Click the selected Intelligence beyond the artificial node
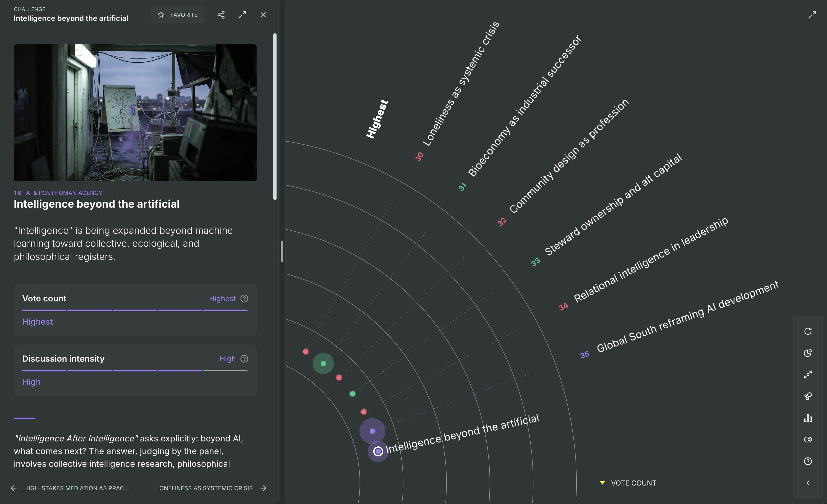The image size is (827, 504). tap(378, 451)
